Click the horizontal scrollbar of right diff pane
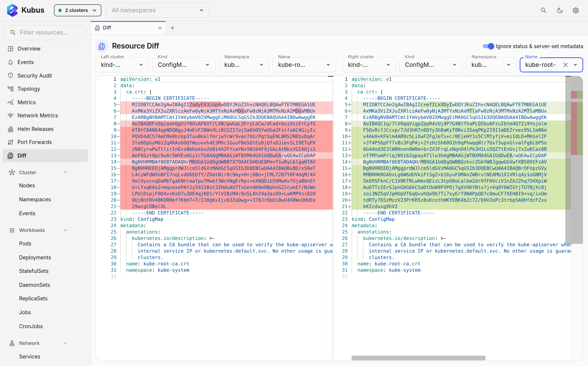This screenshot has width=588, height=366. pyautogui.click(x=418, y=358)
